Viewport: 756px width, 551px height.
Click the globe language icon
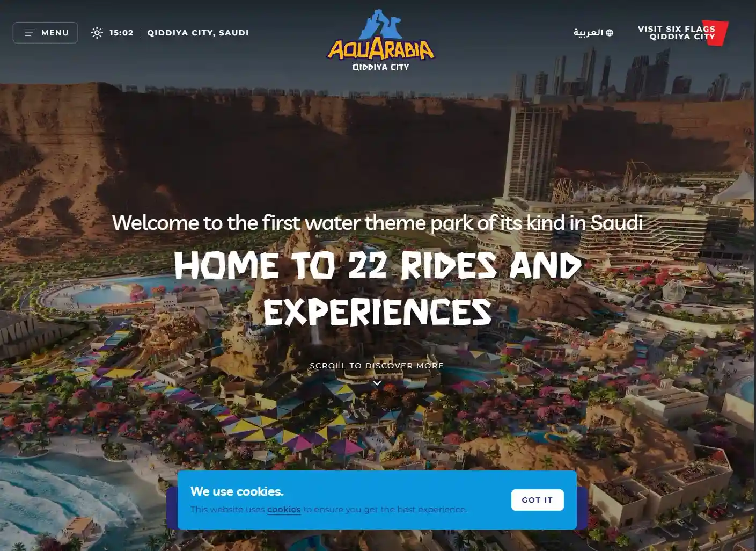(610, 33)
